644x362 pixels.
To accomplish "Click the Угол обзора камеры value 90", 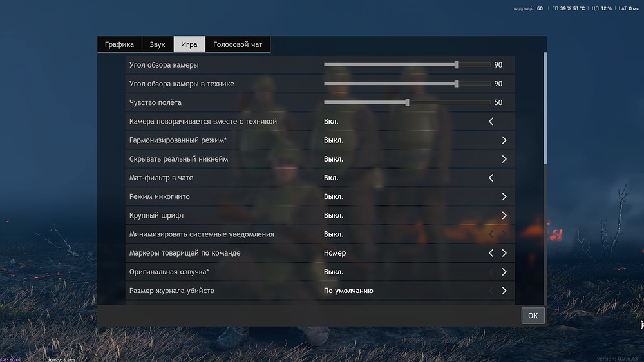I will coord(498,65).
